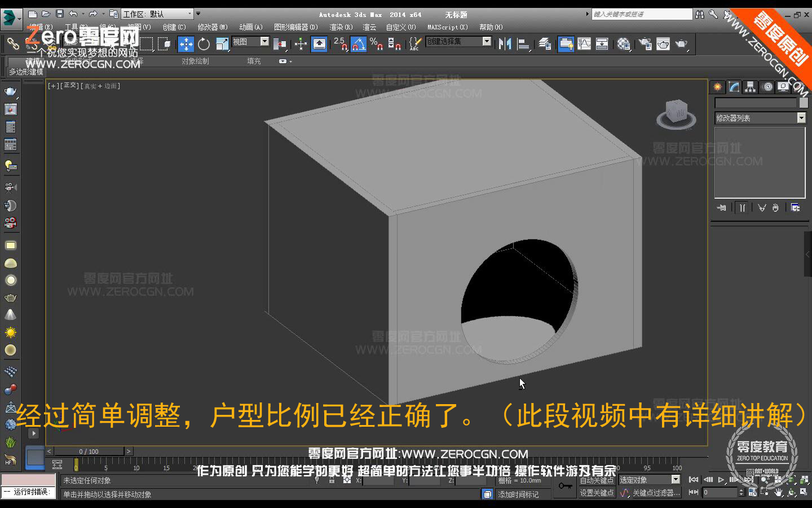Open the 动画(A) menu
812x508 pixels.
coord(251,27)
